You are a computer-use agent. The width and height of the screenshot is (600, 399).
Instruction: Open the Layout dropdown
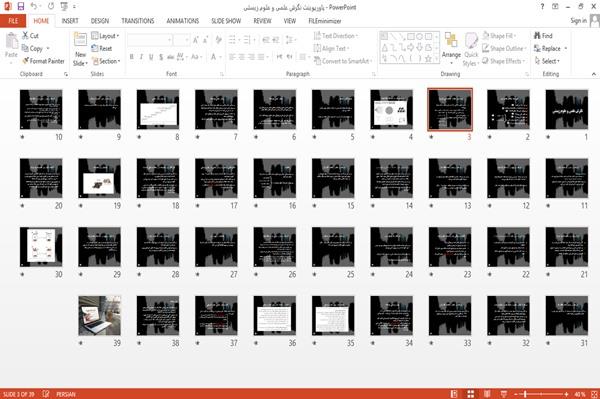point(105,36)
